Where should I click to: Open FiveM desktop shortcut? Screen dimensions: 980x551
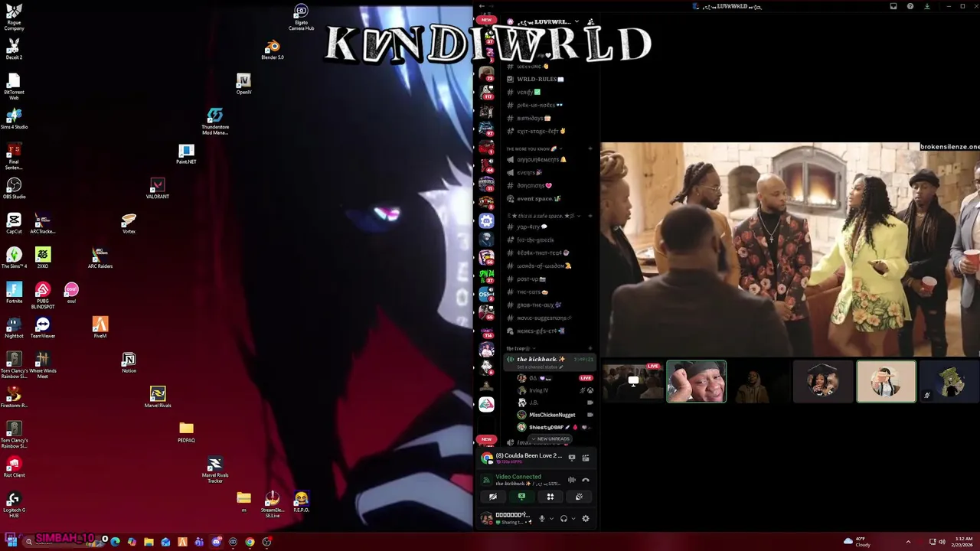(100, 328)
